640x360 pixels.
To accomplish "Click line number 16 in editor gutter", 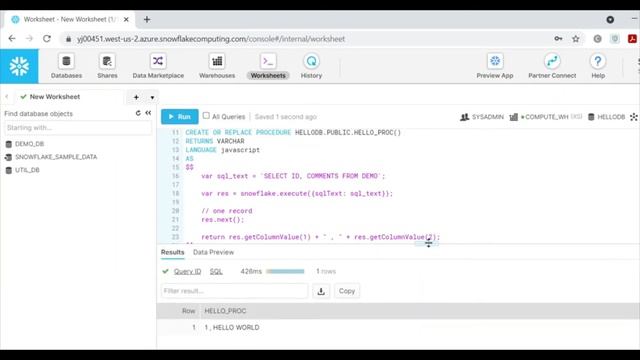I will coord(175,176).
